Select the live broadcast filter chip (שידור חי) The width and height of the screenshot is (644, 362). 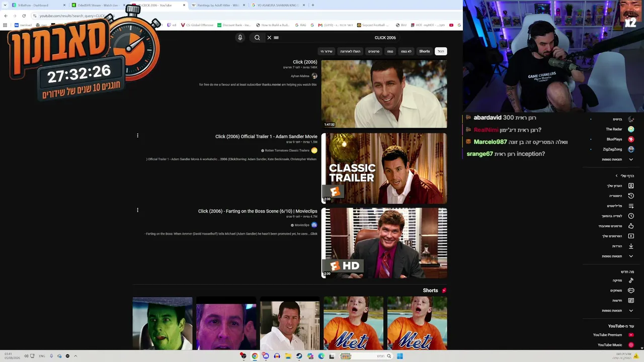point(327,51)
